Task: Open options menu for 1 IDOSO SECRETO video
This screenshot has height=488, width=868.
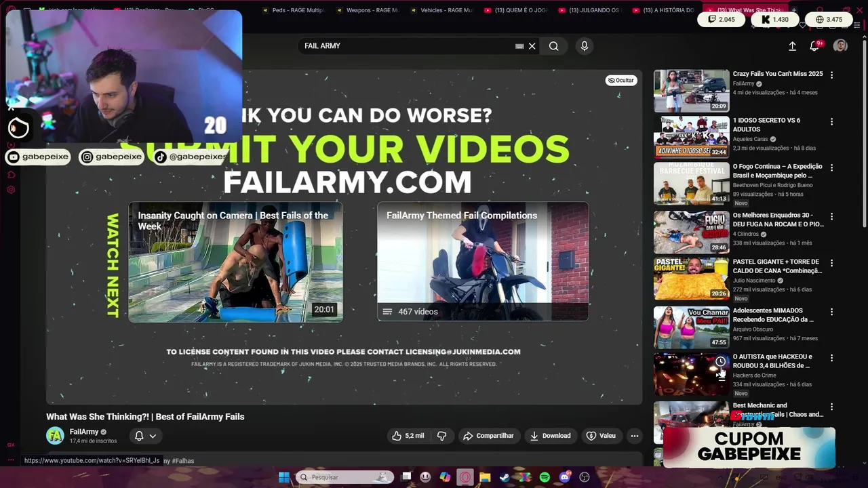Action: (832, 121)
